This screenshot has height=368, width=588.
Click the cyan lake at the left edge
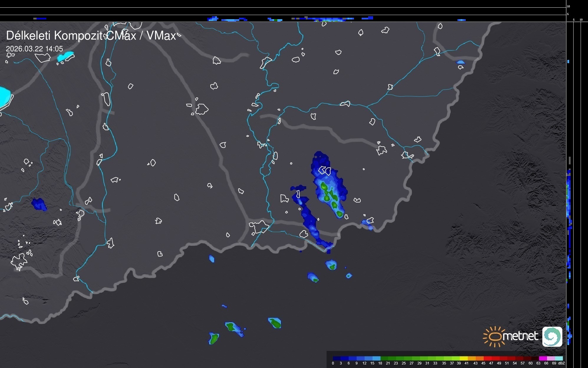[4, 96]
